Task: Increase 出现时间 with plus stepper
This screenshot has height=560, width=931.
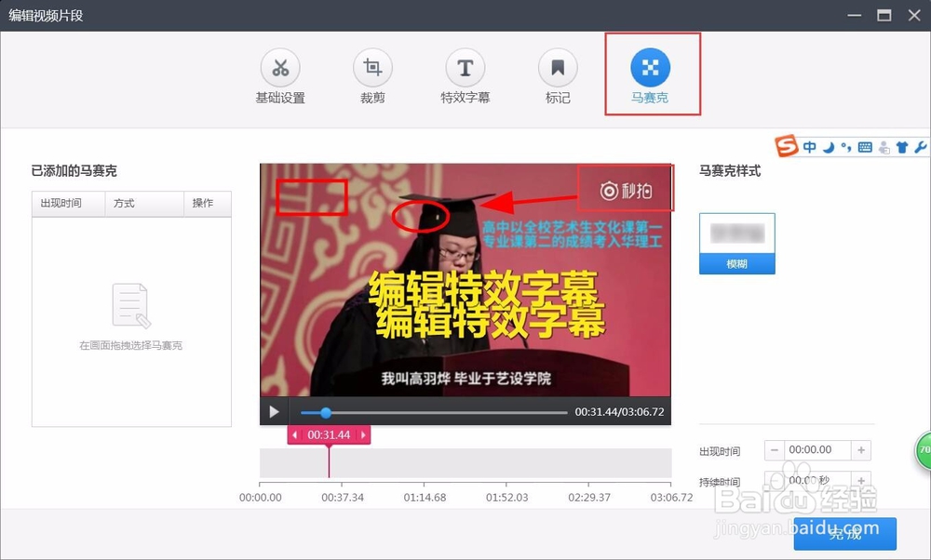Action: point(860,449)
